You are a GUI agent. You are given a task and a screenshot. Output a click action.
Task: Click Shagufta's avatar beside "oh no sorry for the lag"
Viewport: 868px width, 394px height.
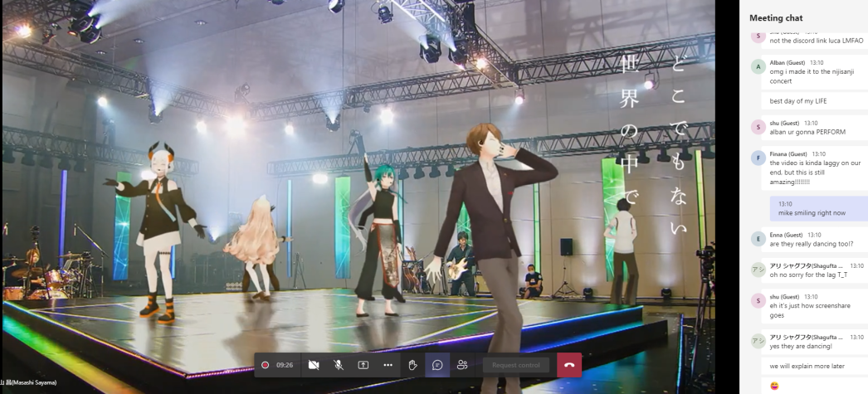point(758,270)
